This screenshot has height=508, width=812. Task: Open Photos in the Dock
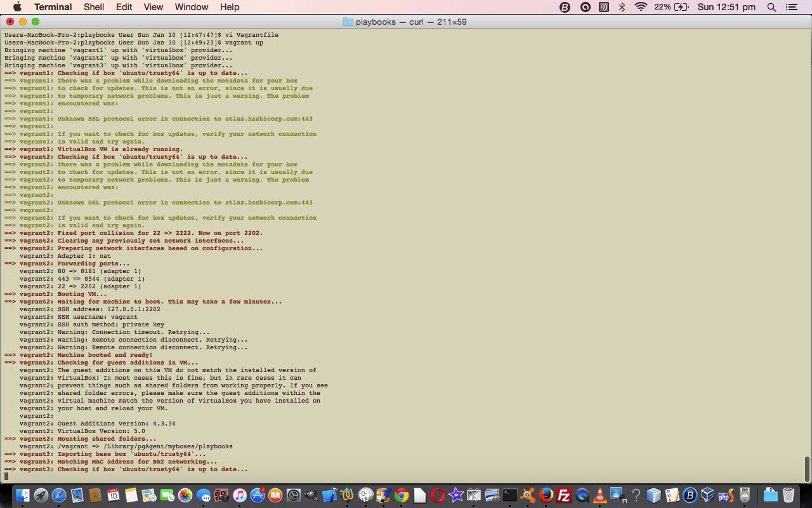185,495
